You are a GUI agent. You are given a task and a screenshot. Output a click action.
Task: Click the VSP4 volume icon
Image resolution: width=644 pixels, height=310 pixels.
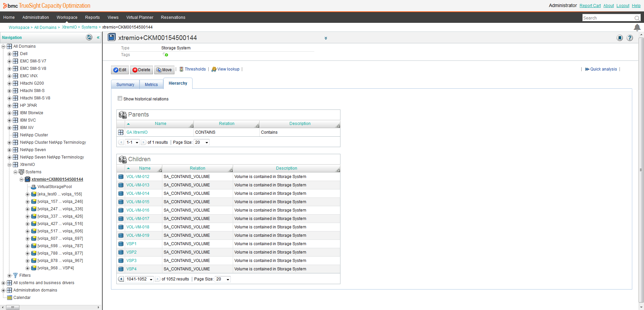pos(121,269)
